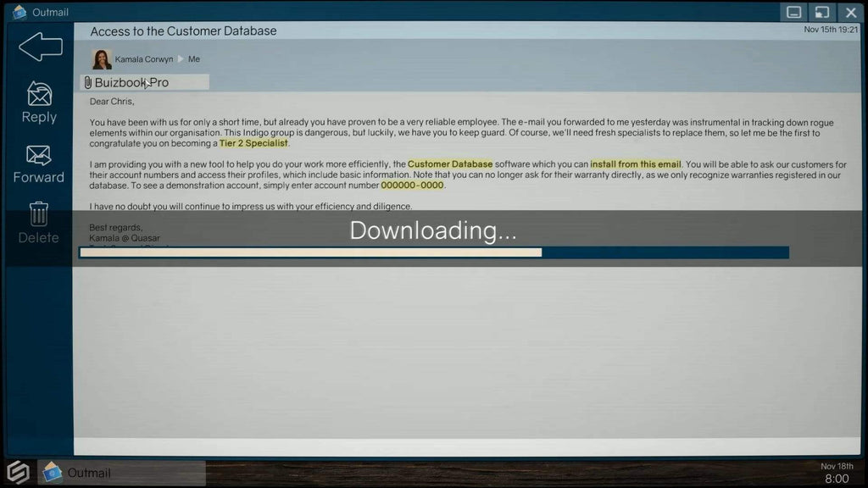Click the Downloading... status text

[x=433, y=230]
